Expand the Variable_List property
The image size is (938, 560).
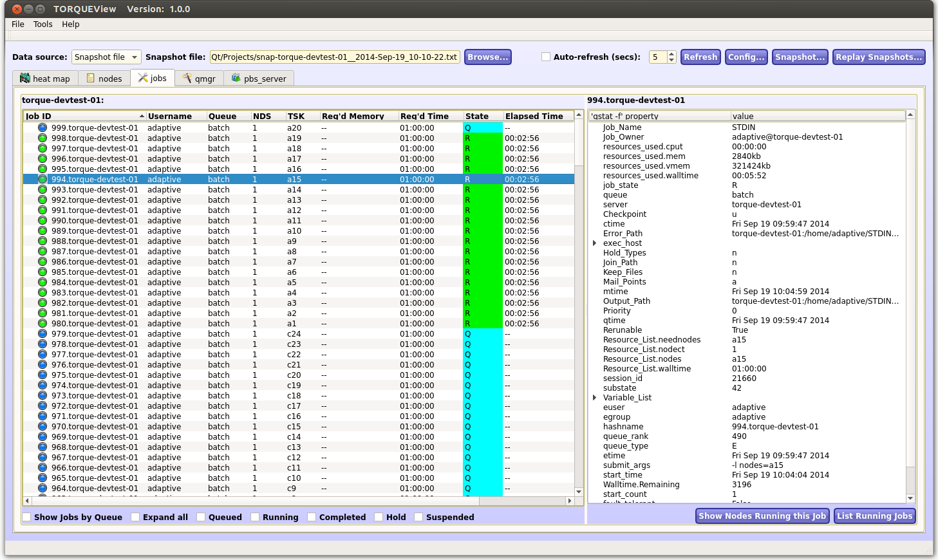point(594,397)
